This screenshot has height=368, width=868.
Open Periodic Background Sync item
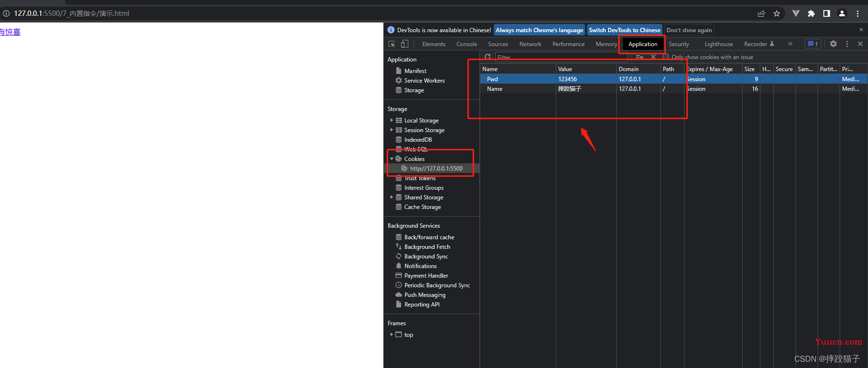tap(437, 285)
